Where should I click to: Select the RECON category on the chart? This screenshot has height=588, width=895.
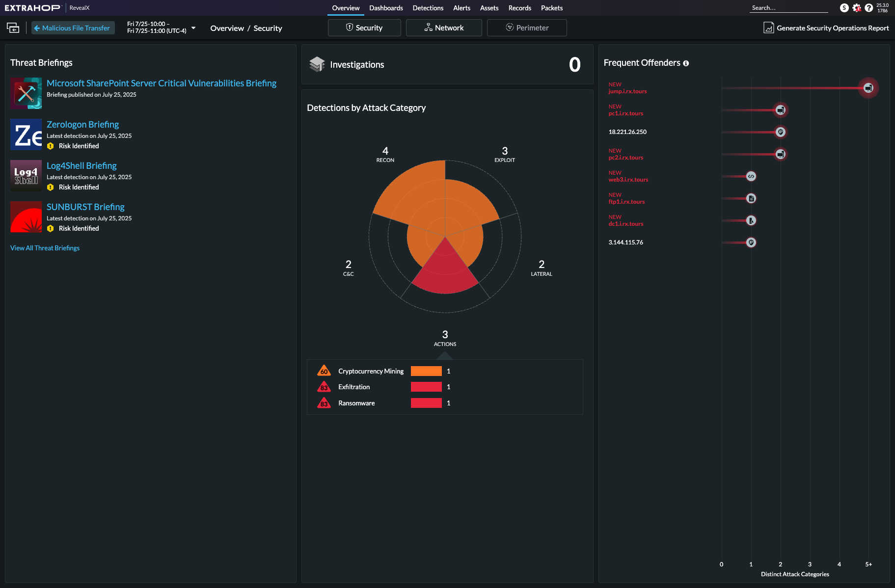(385, 154)
